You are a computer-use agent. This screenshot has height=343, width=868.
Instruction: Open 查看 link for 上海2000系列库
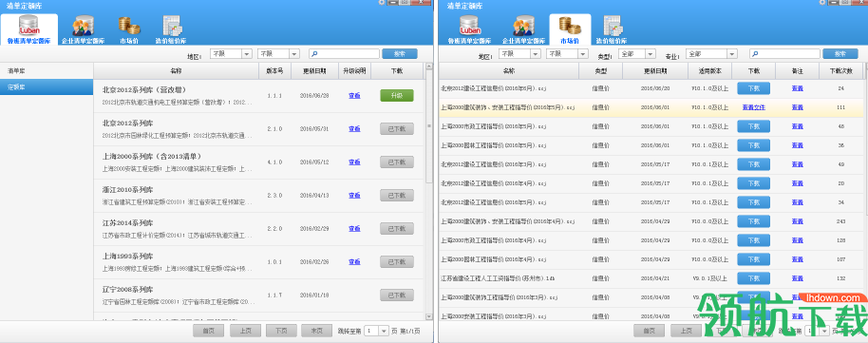click(x=354, y=162)
